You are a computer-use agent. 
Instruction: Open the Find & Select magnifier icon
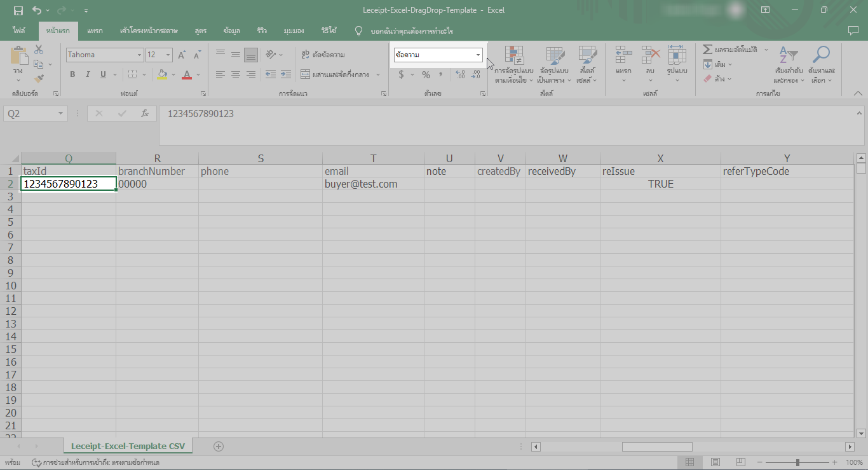coord(822,54)
